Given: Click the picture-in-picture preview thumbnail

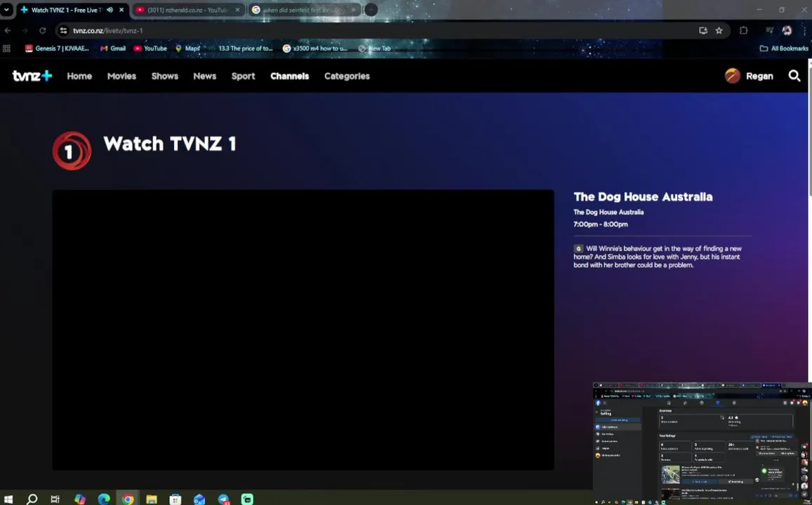Looking at the screenshot, I should tap(703, 444).
